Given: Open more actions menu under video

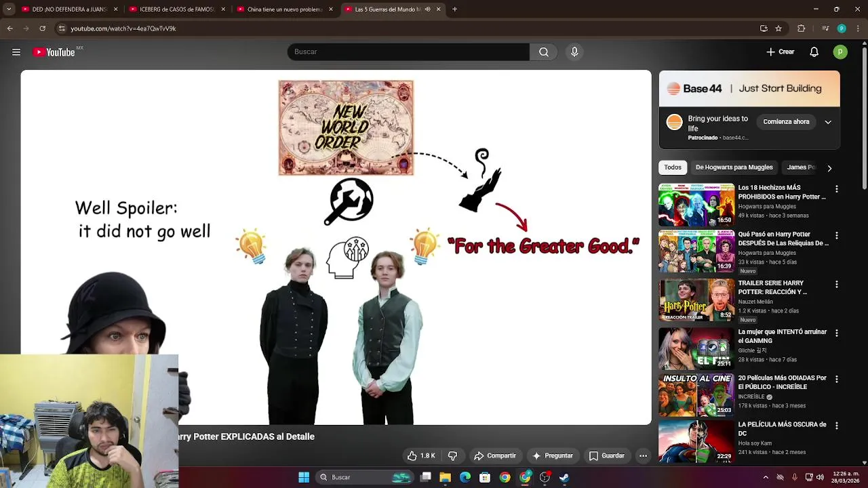Looking at the screenshot, I should [643, 456].
